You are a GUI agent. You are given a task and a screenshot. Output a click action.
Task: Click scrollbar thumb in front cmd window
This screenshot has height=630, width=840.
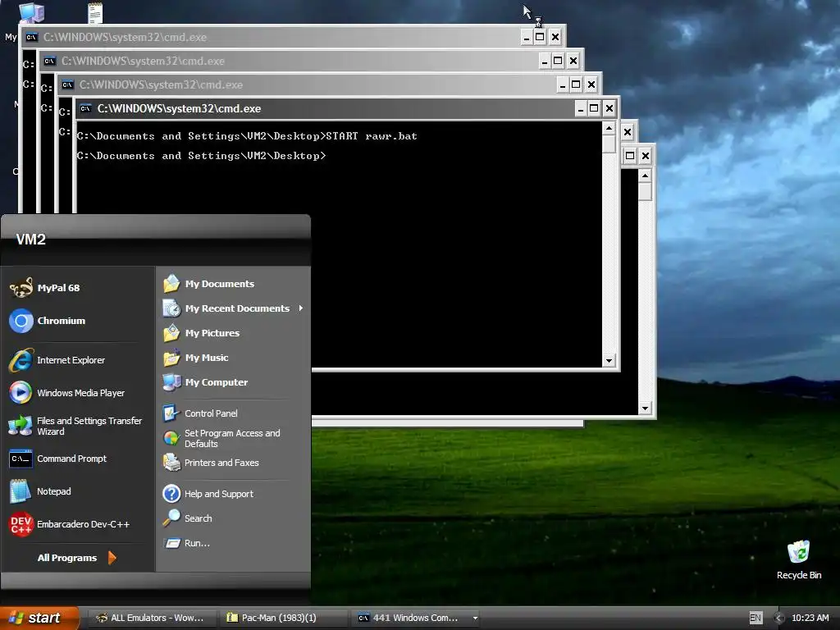pyautogui.click(x=609, y=144)
